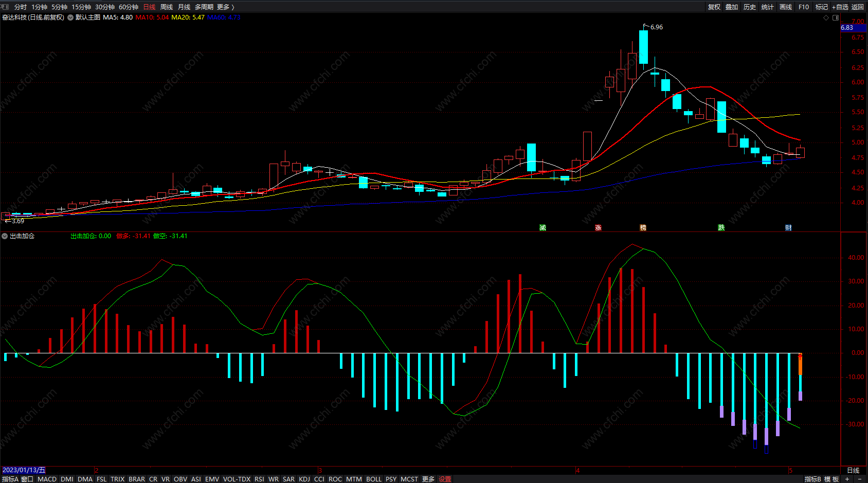
Task: Click the 叠加 overlay button
Action: click(x=732, y=7)
